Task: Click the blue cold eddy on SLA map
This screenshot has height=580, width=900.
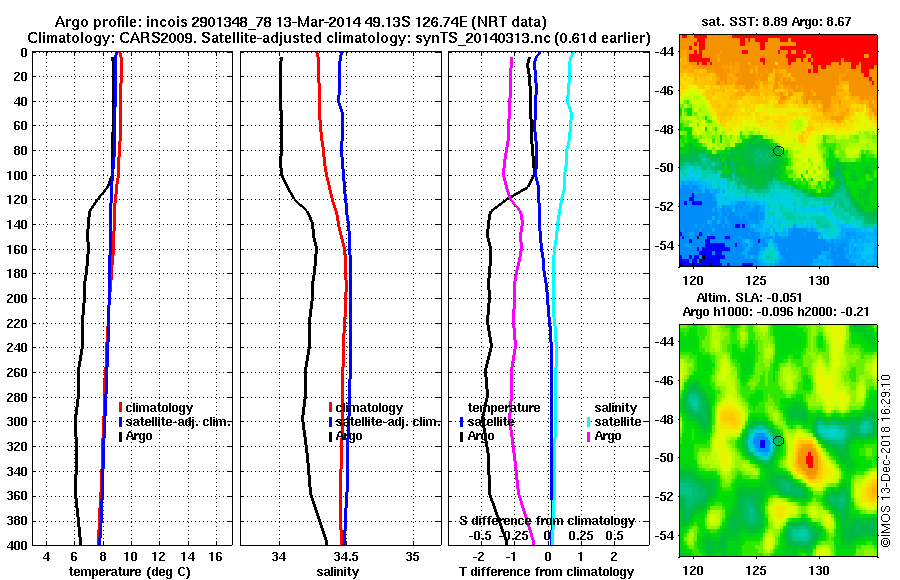Action: 762,443
